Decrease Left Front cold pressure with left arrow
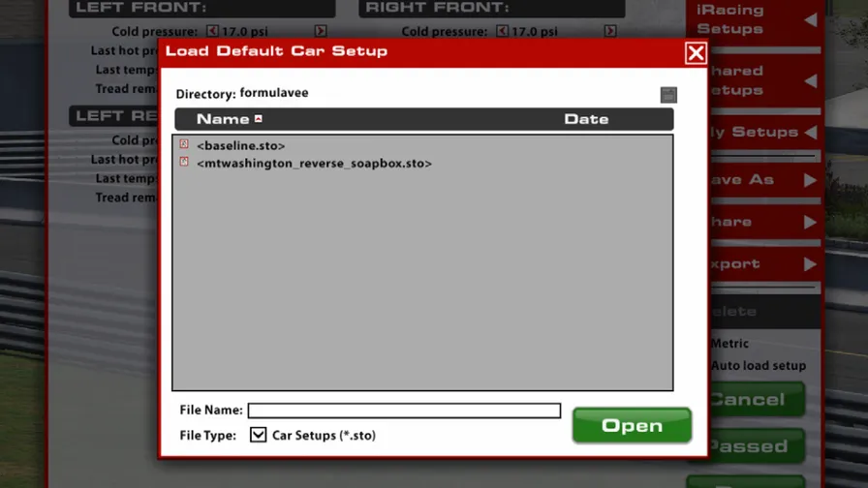Image resolution: width=868 pixels, height=488 pixels. pyautogui.click(x=212, y=31)
